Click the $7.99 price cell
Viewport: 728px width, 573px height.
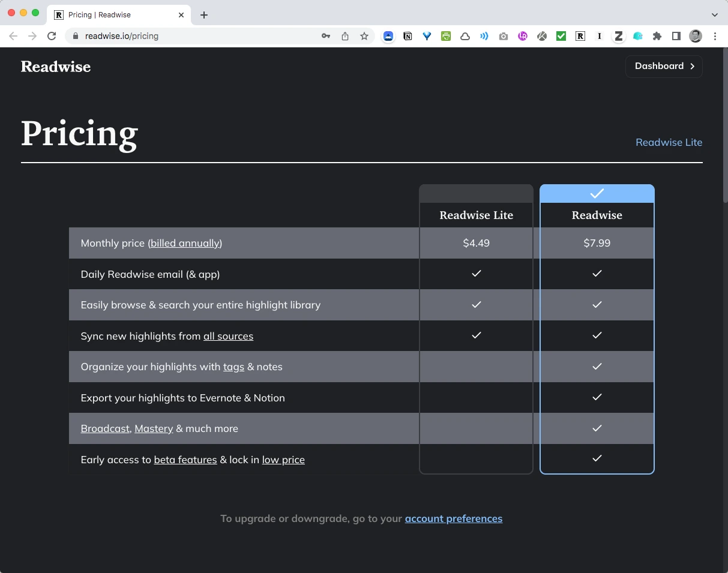[x=597, y=243]
